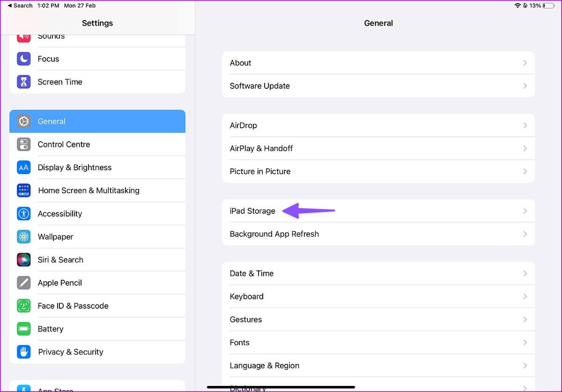Tap the Apple Pencil icon
Screen dimensions: 562x392
[24, 283]
